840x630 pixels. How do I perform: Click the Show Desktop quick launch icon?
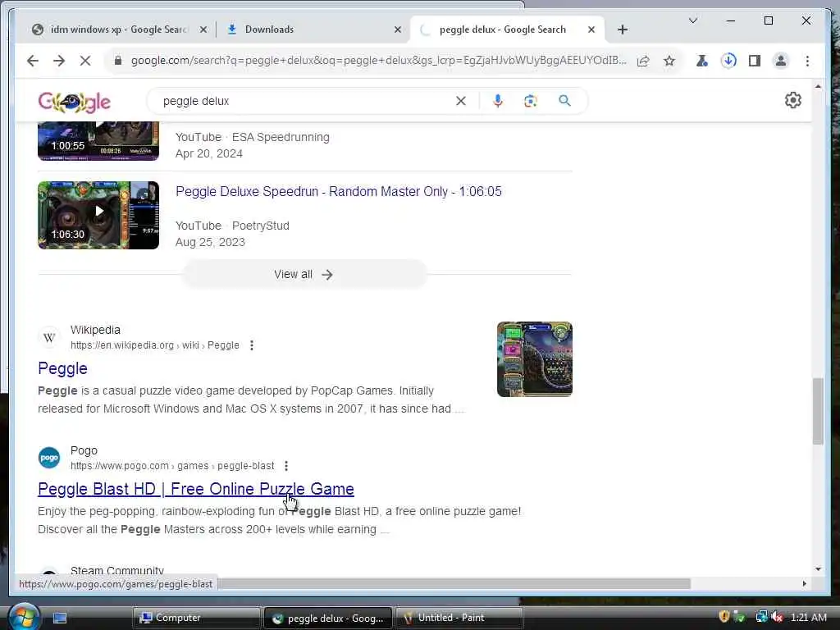[60, 619]
